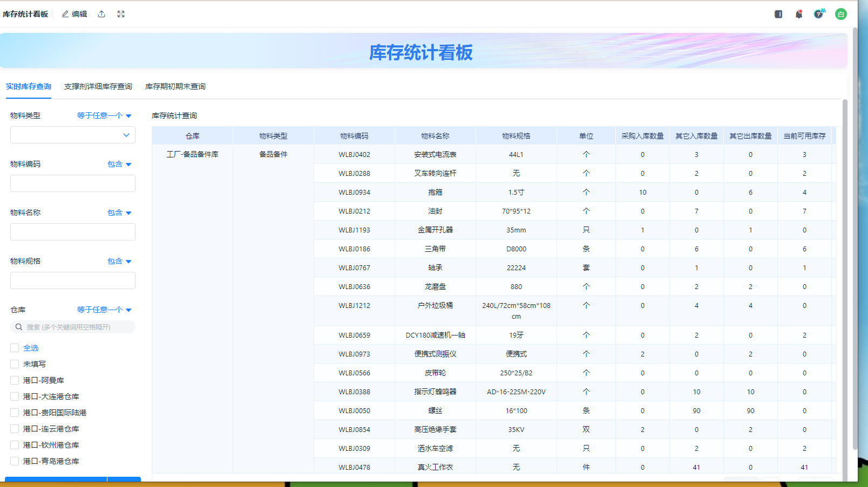Open the AI help question-mark icon
The width and height of the screenshot is (868, 487).
819,14
